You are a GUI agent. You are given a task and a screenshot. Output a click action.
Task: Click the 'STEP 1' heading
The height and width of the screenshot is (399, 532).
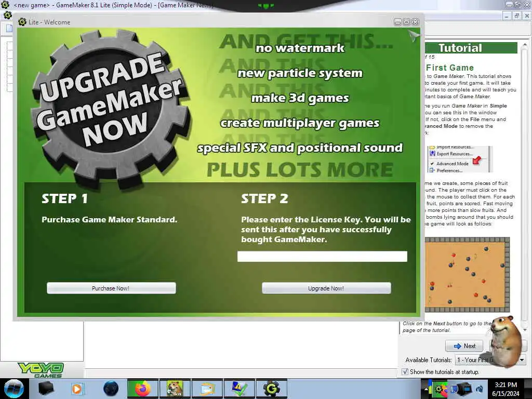point(64,198)
